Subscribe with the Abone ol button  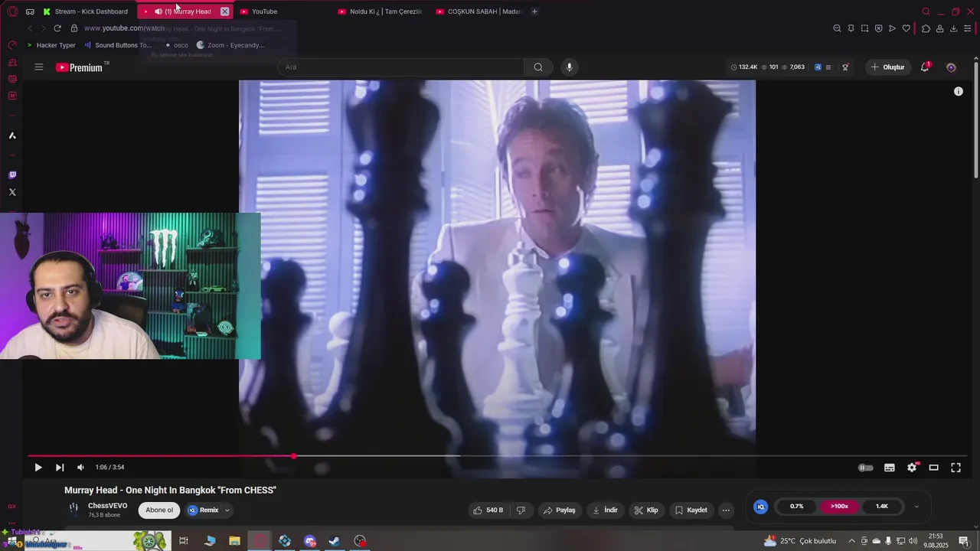pos(159,510)
